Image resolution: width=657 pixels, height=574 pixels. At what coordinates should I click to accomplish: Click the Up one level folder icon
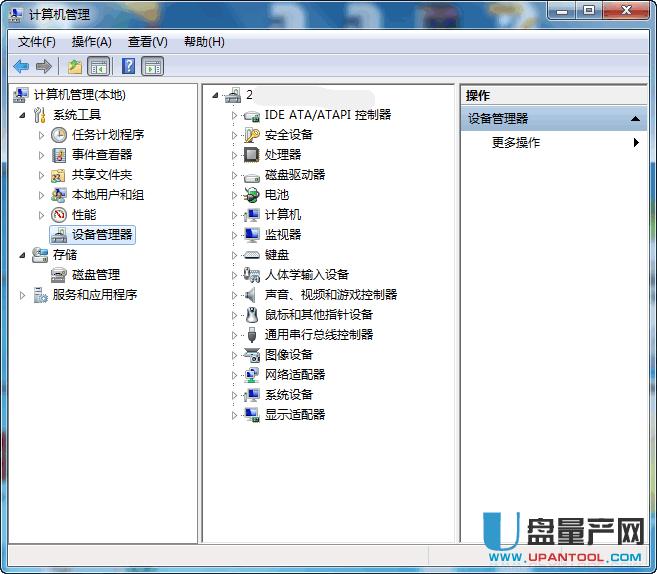pos(74,66)
